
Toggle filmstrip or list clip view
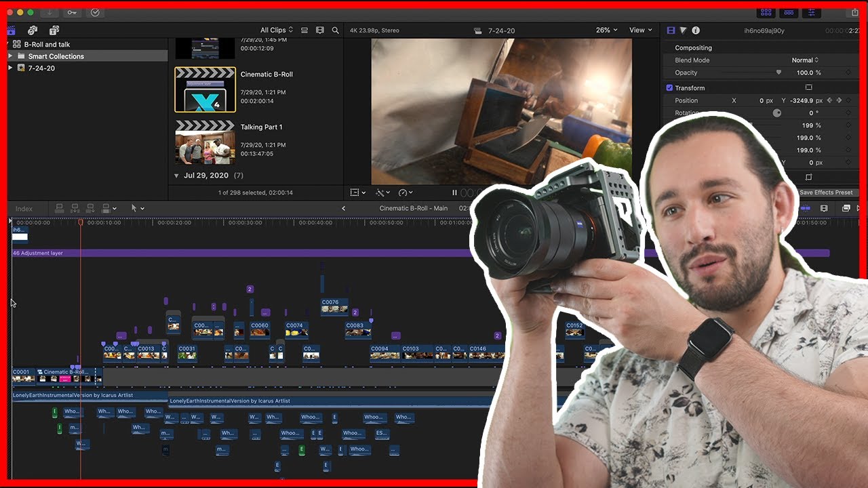[304, 30]
